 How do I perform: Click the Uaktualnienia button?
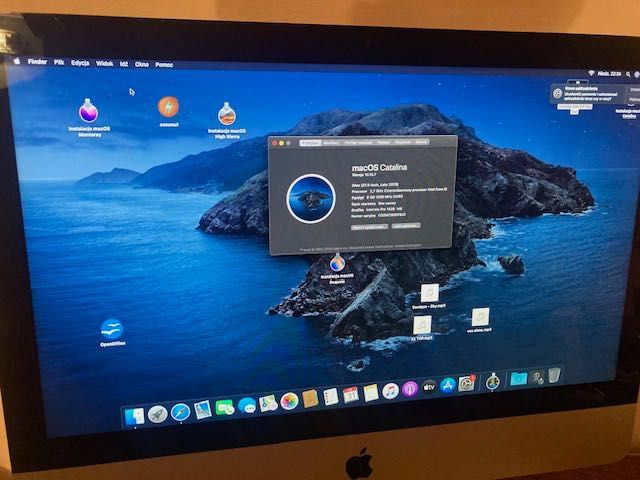coord(406,226)
